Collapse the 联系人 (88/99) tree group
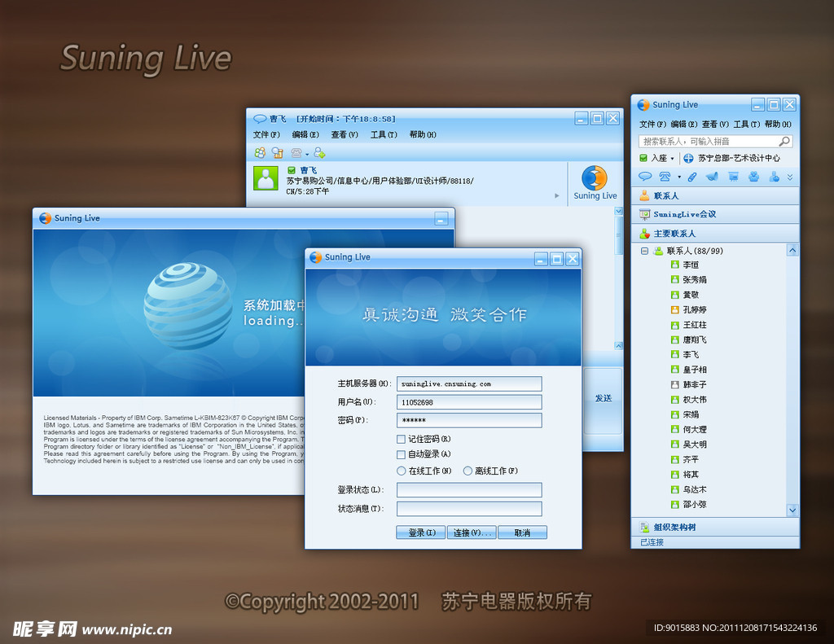 [644, 251]
